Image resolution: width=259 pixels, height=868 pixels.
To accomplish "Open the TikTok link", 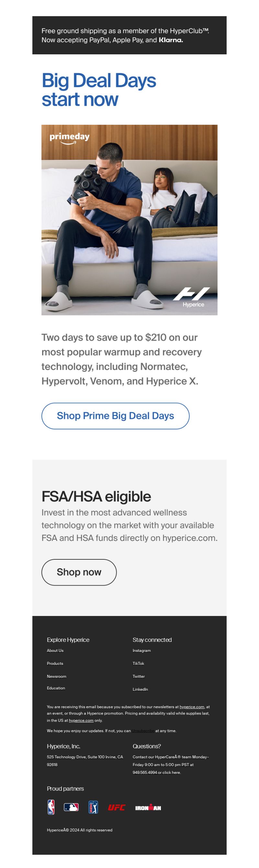I will click(138, 664).
